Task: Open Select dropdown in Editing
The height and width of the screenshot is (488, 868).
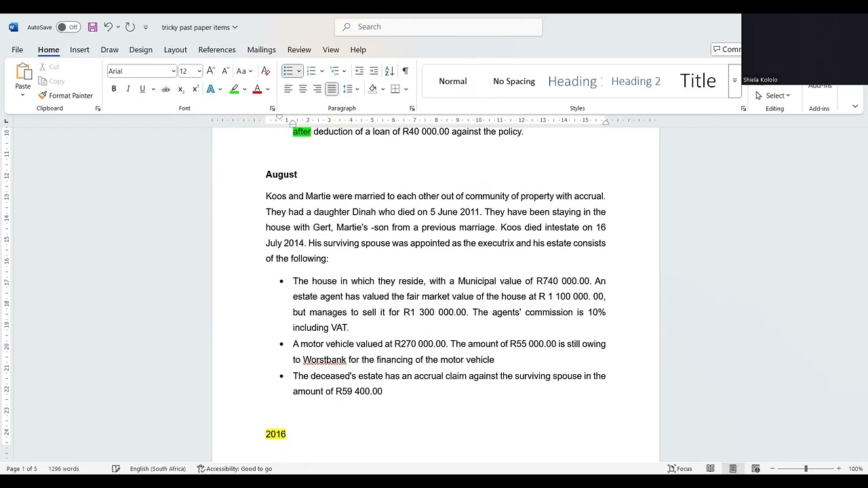Action: click(x=773, y=96)
